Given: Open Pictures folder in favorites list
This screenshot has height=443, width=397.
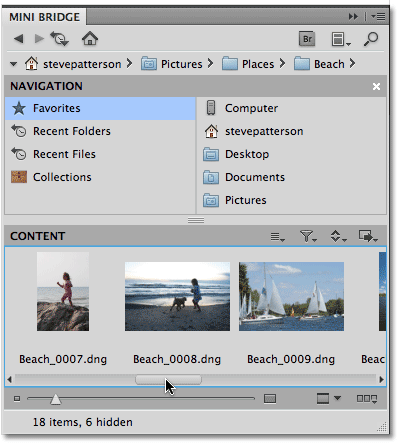Looking at the screenshot, I should [x=291, y=200].
